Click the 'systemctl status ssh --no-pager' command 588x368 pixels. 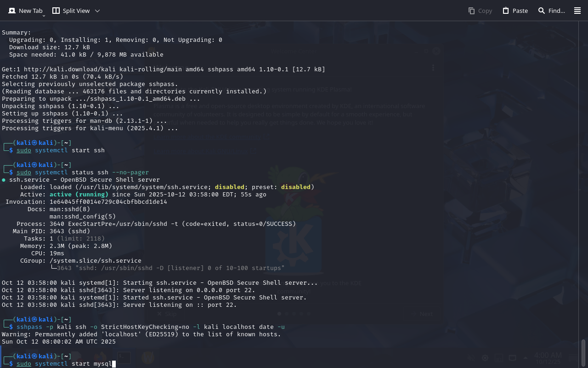(x=92, y=172)
